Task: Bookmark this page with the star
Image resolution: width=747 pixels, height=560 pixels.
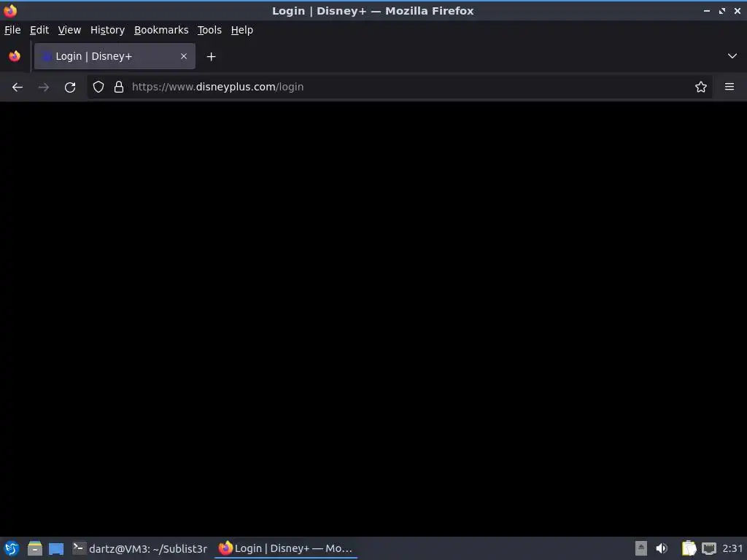Action: point(700,87)
